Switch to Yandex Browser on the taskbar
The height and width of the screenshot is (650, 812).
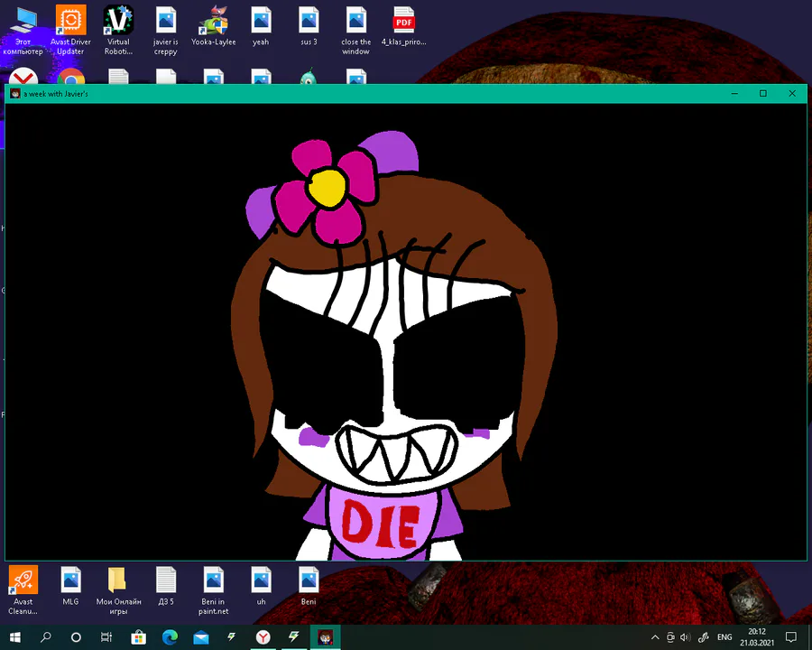click(263, 637)
